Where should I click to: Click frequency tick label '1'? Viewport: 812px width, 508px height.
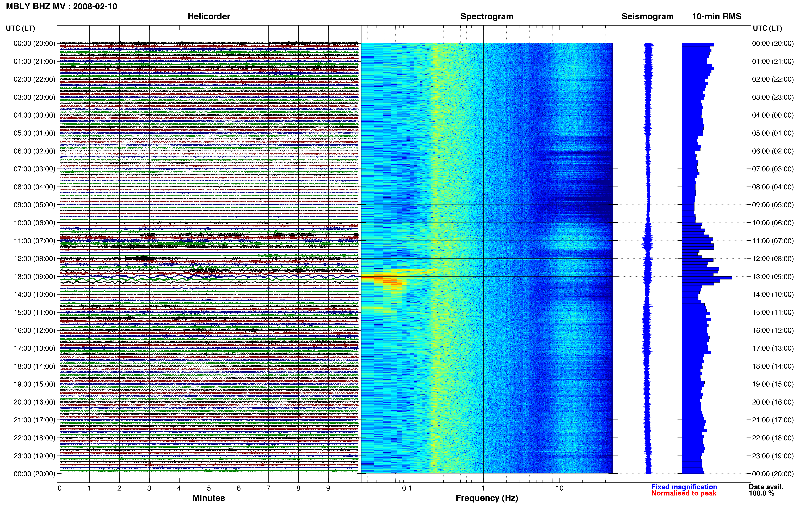(483, 488)
